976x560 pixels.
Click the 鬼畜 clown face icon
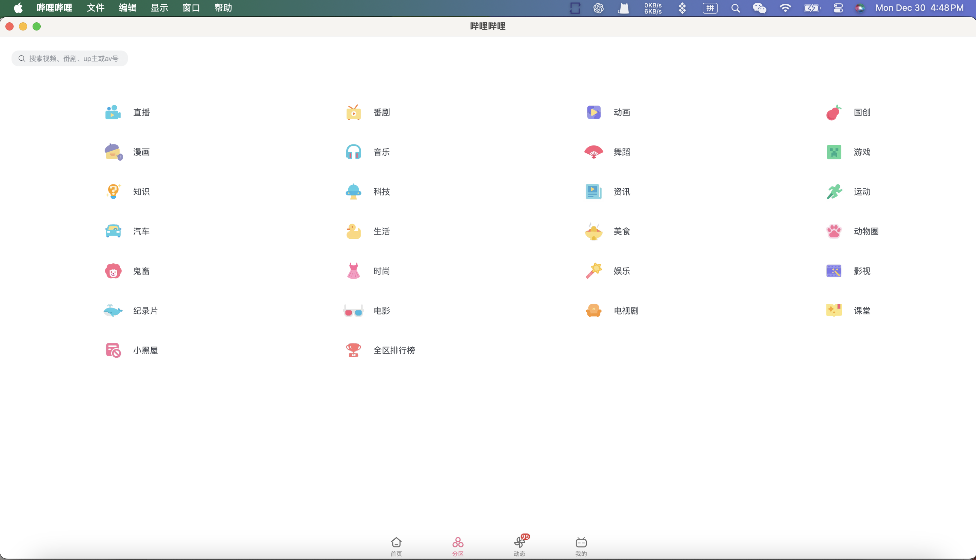[x=113, y=271]
